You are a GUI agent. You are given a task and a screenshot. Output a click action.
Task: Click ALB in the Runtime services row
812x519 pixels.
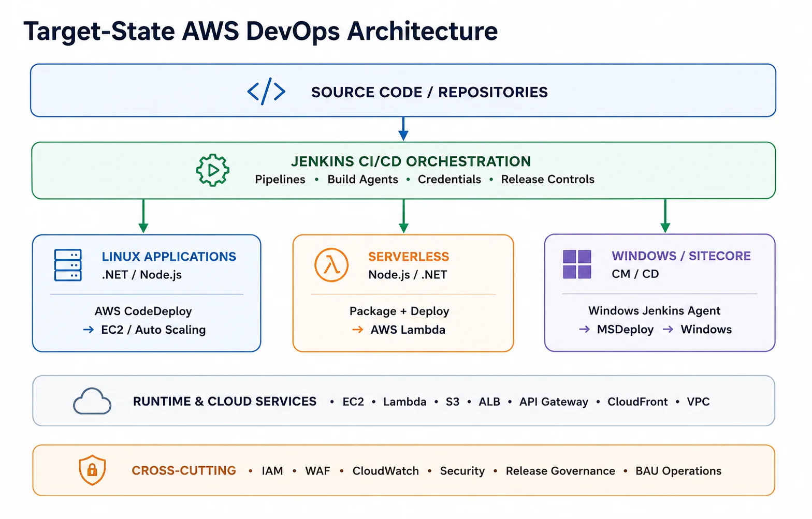click(489, 402)
